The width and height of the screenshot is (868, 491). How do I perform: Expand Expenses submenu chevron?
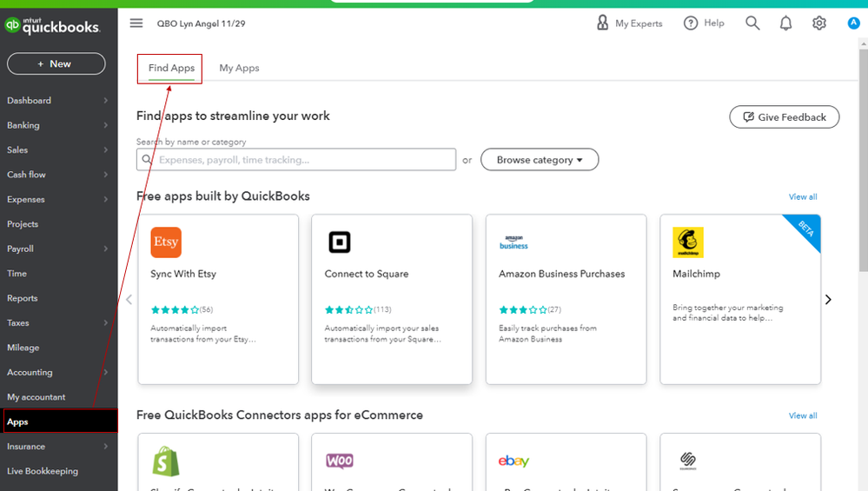pos(105,199)
